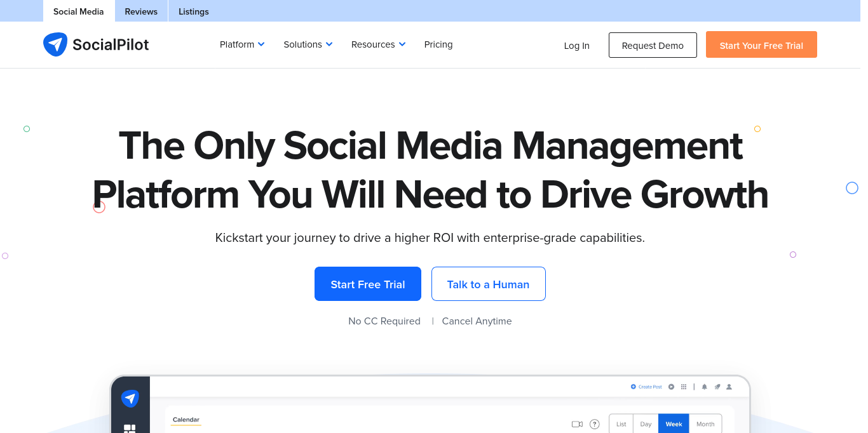This screenshot has width=868, height=433.
Task: Open the Pricing page link
Action: (438, 44)
